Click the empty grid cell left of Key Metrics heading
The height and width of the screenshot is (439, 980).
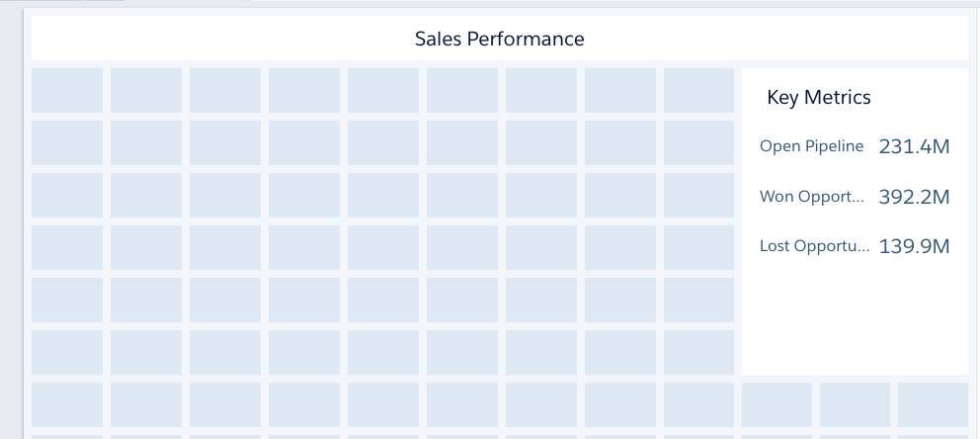698,91
